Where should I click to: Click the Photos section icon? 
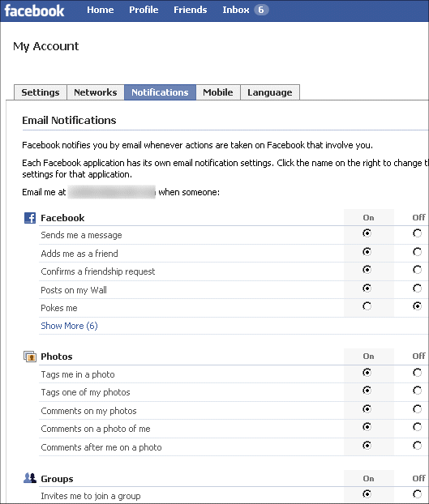pyautogui.click(x=30, y=357)
